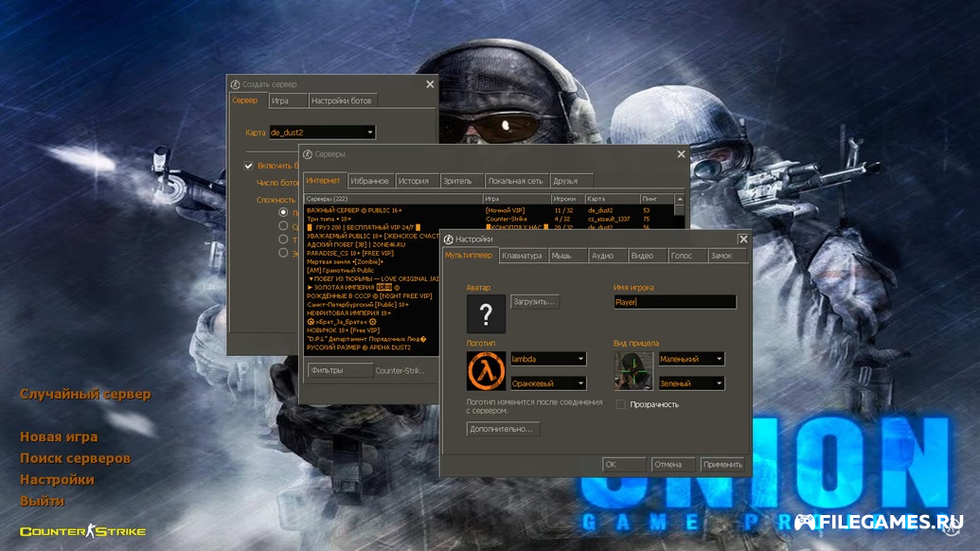Select the Замок tab in Settings
980x551 pixels.
coord(727,256)
